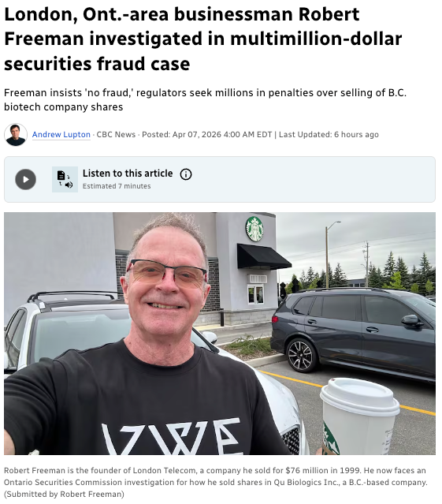Screen dimensions: 442x504
Task: Click the subheadline about 'no fraud' claim
Action: (205, 99)
